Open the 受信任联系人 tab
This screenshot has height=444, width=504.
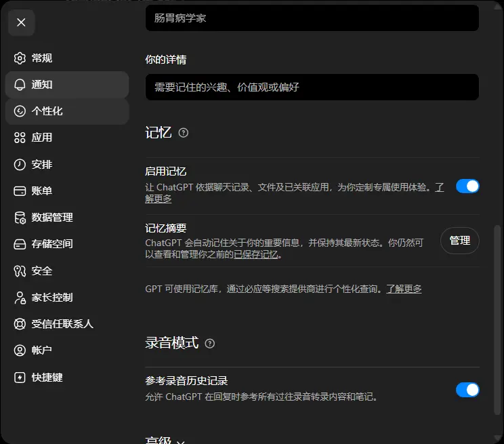(x=67, y=323)
